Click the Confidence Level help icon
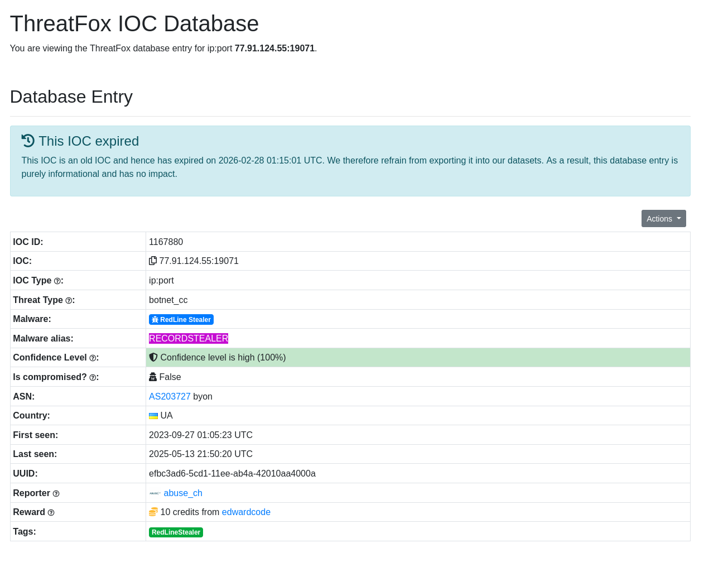Screen dimensions: 728x572 point(93,358)
